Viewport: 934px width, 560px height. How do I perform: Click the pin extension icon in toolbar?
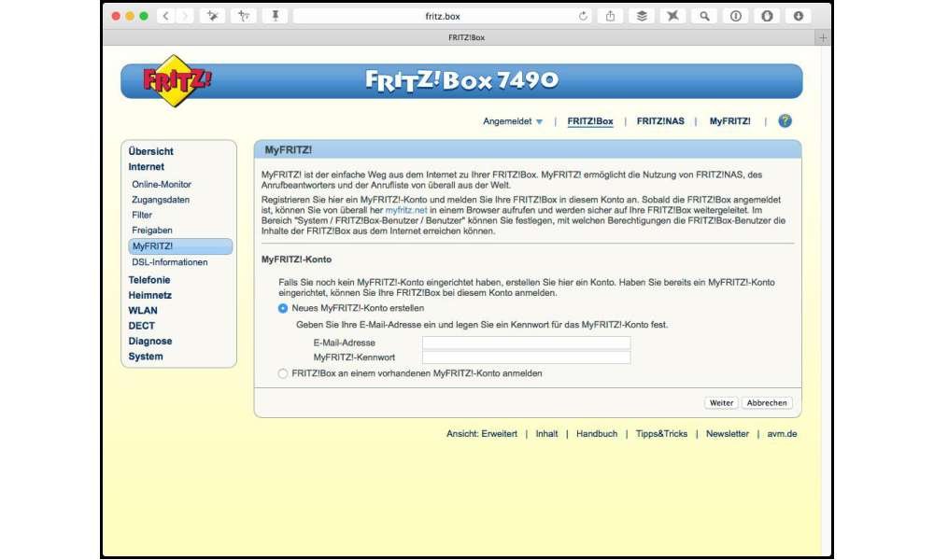276,16
